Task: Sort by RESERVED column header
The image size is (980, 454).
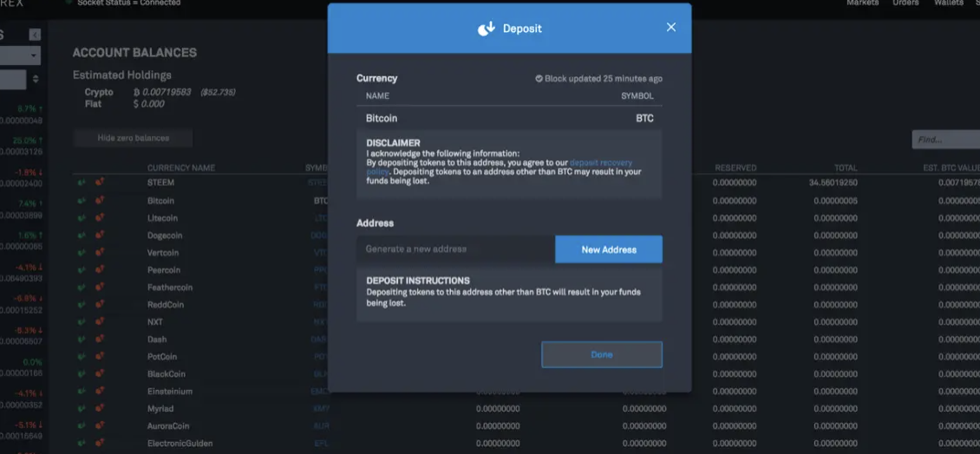Action: point(735,168)
